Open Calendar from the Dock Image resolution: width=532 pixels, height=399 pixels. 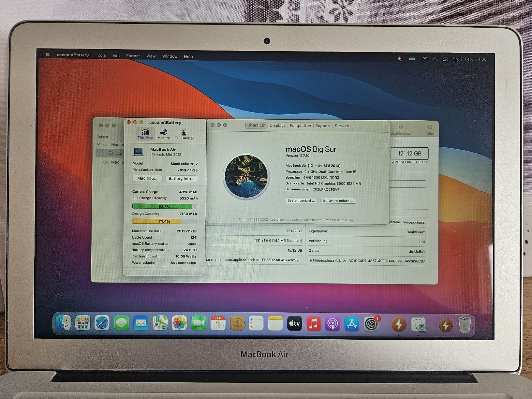pyautogui.click(x=218, y=323)
